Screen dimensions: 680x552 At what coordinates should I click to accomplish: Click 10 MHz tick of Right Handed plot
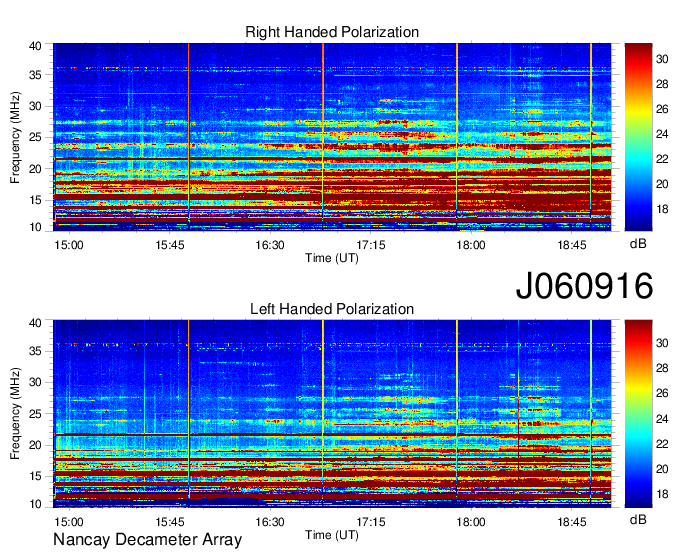pos(36,227)
